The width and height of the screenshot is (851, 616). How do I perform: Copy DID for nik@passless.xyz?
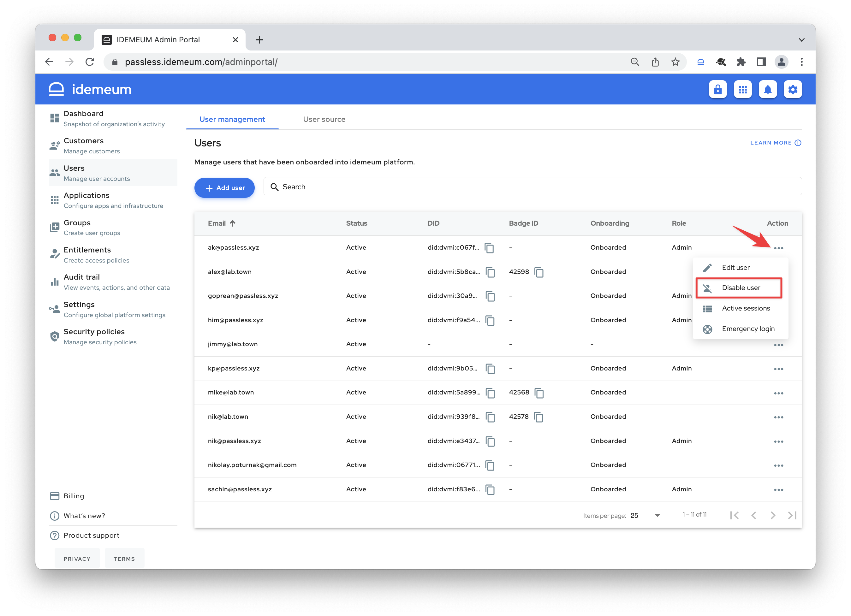[x=490, y=441]
